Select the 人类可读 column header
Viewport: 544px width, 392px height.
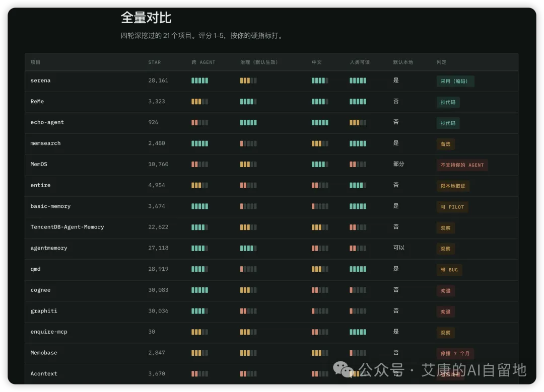(360, 62)
